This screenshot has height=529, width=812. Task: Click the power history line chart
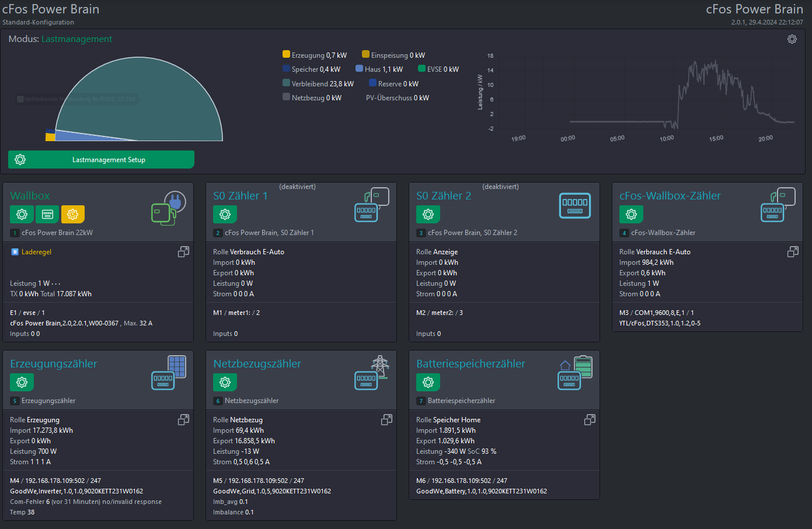642,93
